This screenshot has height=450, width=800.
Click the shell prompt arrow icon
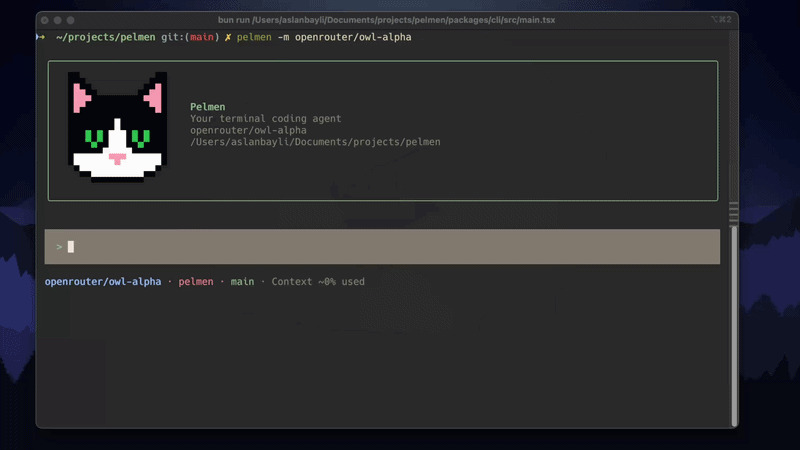(40, 37)
